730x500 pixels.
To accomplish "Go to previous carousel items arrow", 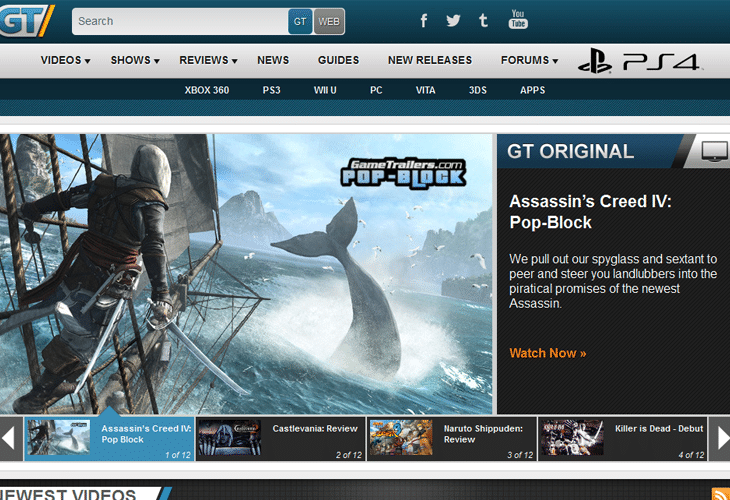I will [x=11, y=439].
